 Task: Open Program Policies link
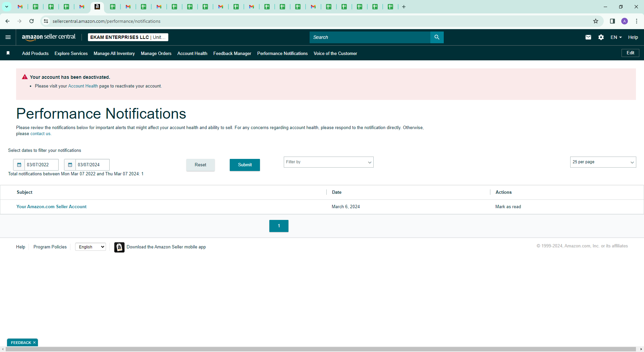pos(50,247)
